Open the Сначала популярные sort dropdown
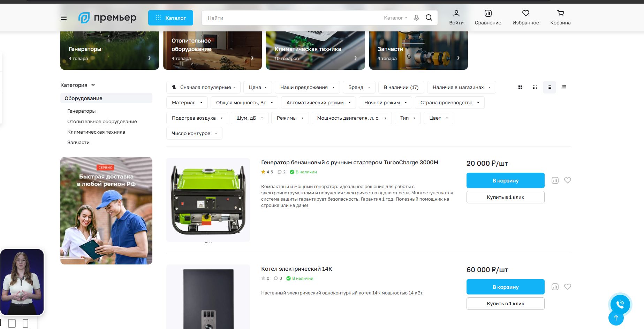Viewport: 644px width, 329px height. coord(204,87)
